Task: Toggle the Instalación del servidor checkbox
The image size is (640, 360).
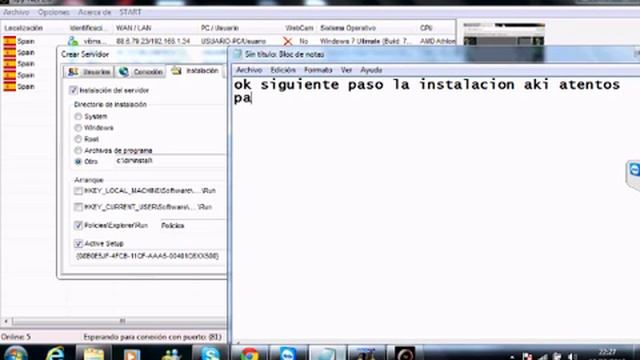Action: coord(73,90)
